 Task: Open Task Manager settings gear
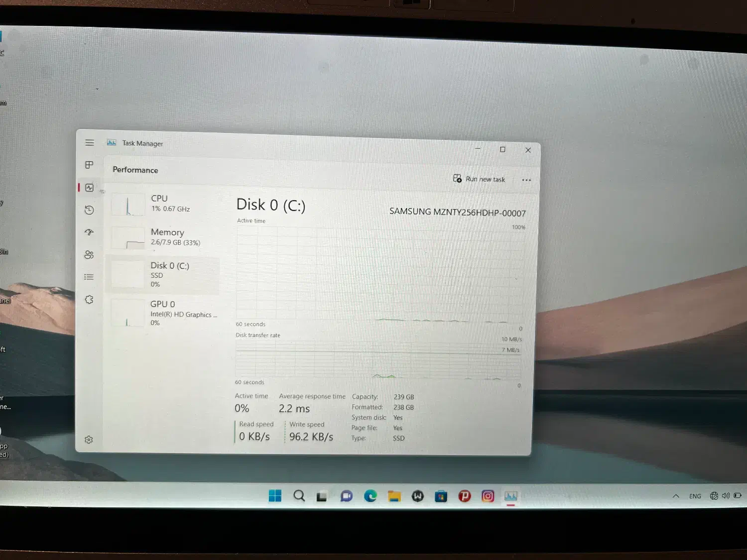pos(89,440)
